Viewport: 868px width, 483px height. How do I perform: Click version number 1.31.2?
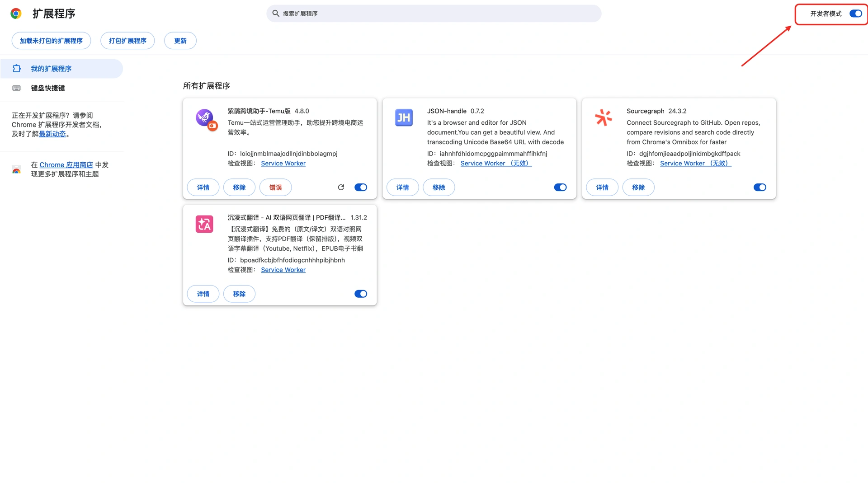(x=359, y=218)
